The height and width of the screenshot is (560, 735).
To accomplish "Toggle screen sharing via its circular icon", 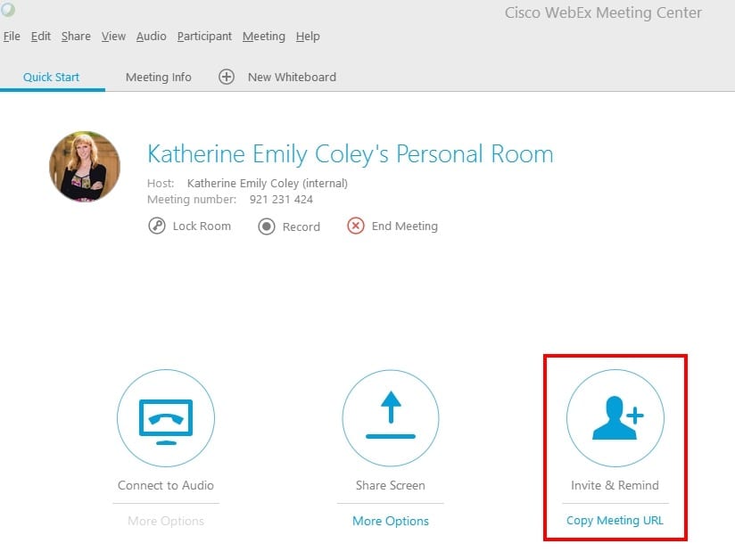I will 391,417.
